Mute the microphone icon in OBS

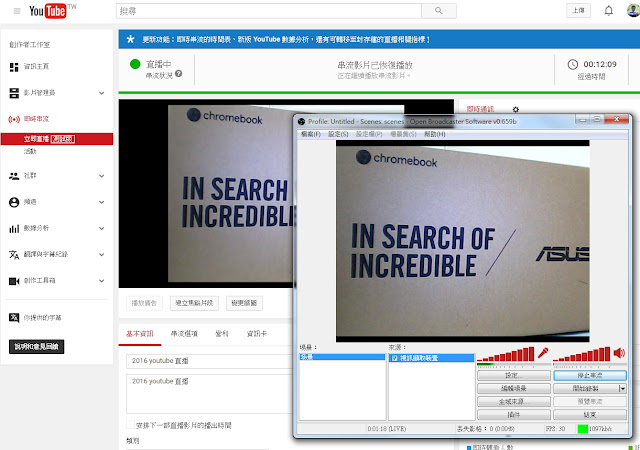(543, 353)
